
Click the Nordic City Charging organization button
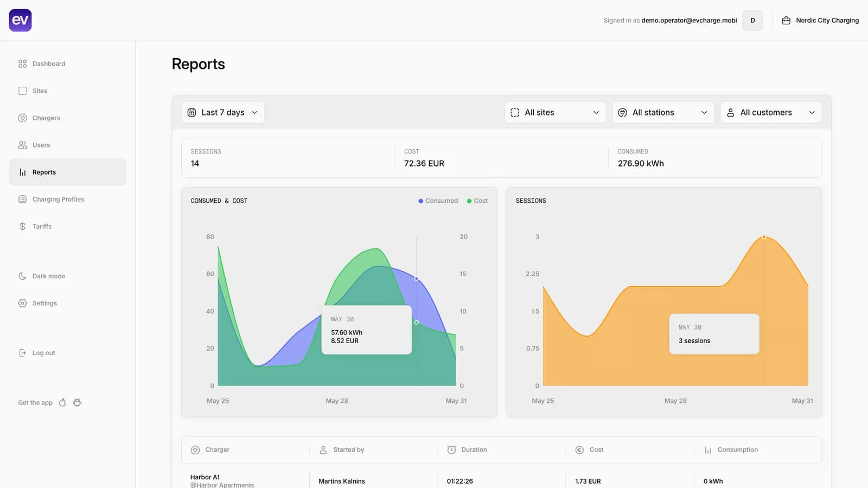(x=820, y=20)
